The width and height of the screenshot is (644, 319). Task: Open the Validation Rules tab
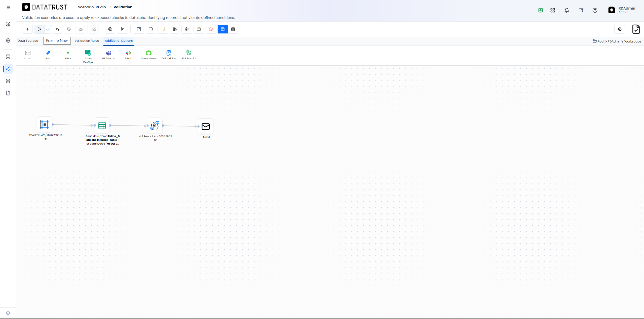[87, 41]
